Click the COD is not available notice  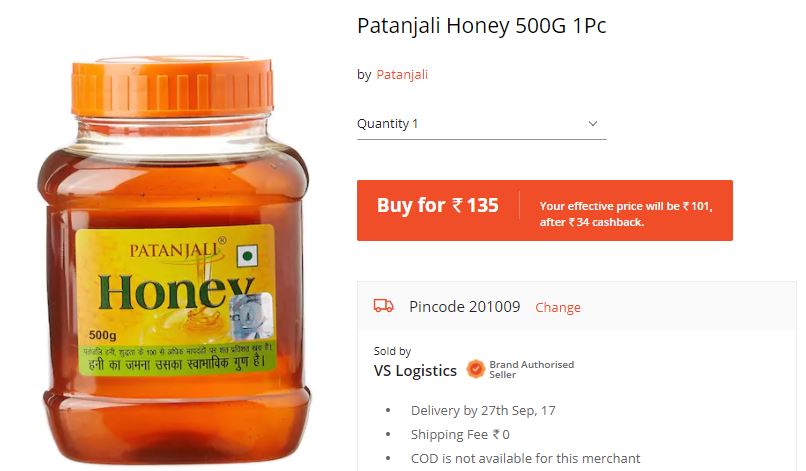click(x=525, y=458)
